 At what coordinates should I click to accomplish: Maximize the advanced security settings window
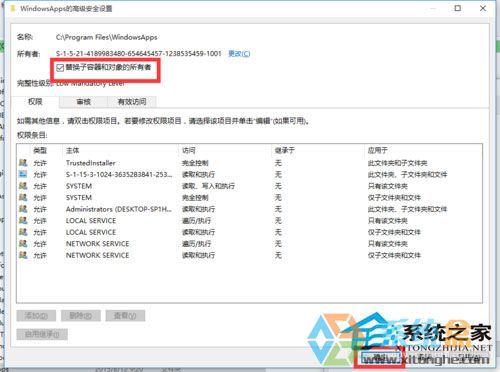(458, 8)
